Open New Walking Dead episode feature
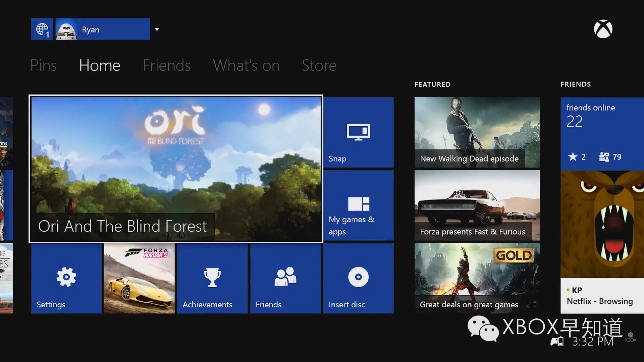The image size is (644, 362). [477, 132]
